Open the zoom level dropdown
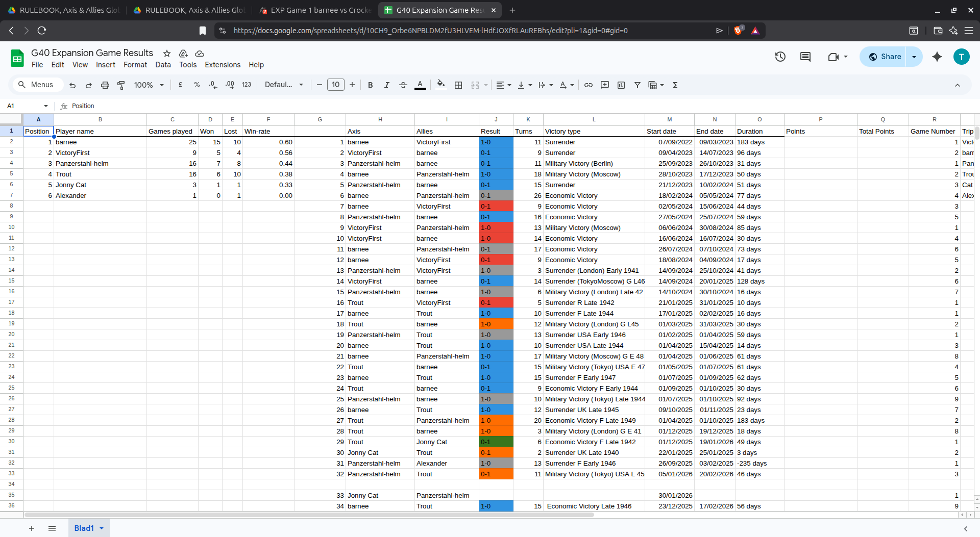Viewport: 980px width, 537px height. [148, 85]
